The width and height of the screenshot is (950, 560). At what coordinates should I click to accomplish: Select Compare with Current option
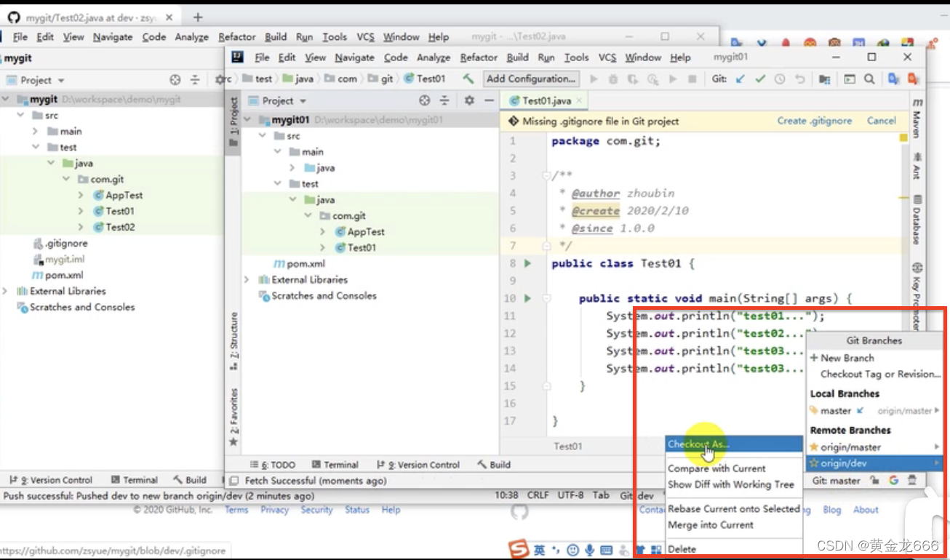tap(734, 468)
